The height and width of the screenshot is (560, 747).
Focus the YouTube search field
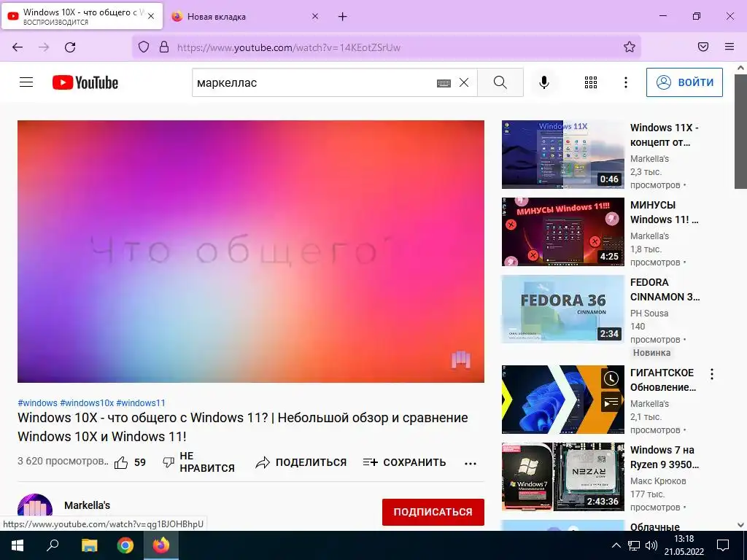pos(314,82)
